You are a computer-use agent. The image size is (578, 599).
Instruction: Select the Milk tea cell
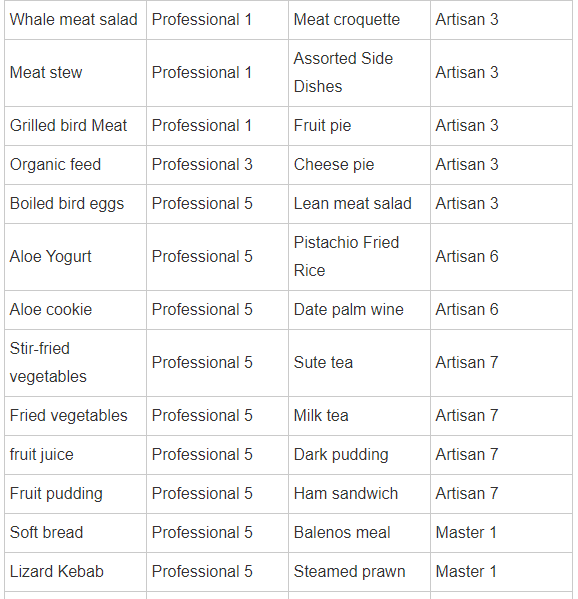tap(359, 416)
